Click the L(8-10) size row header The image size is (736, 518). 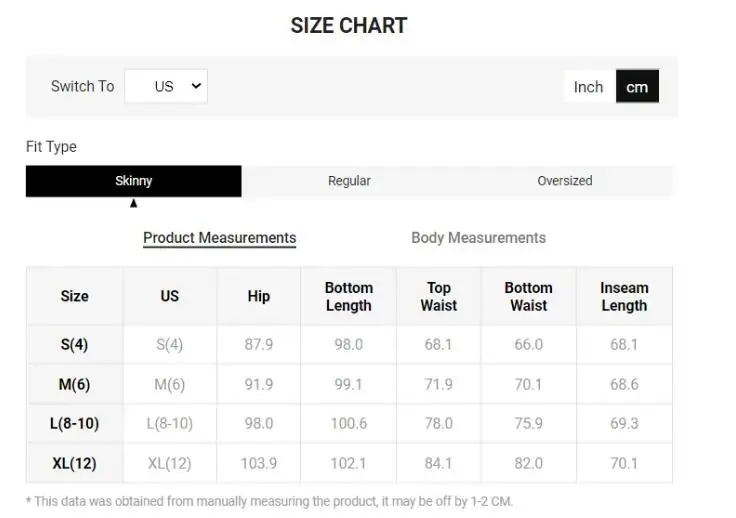[x=74, y=423]
